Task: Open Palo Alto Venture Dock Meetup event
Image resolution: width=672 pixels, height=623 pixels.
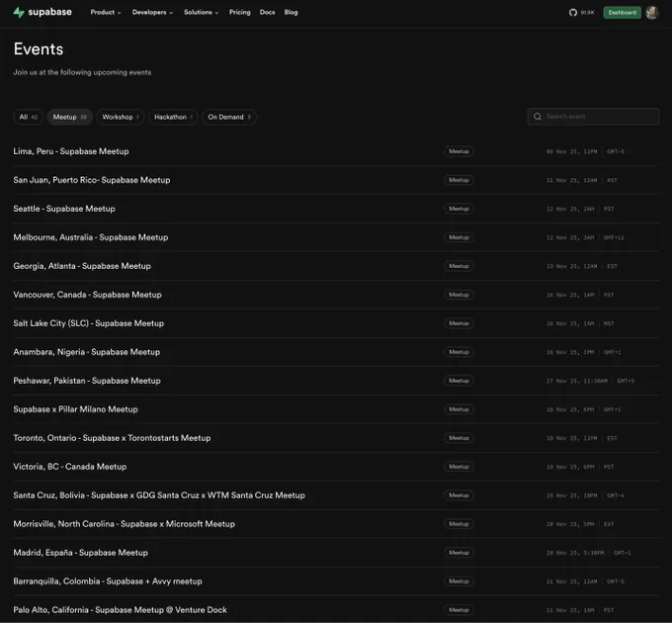Action: pyautogui.click(x=120, y=610)
